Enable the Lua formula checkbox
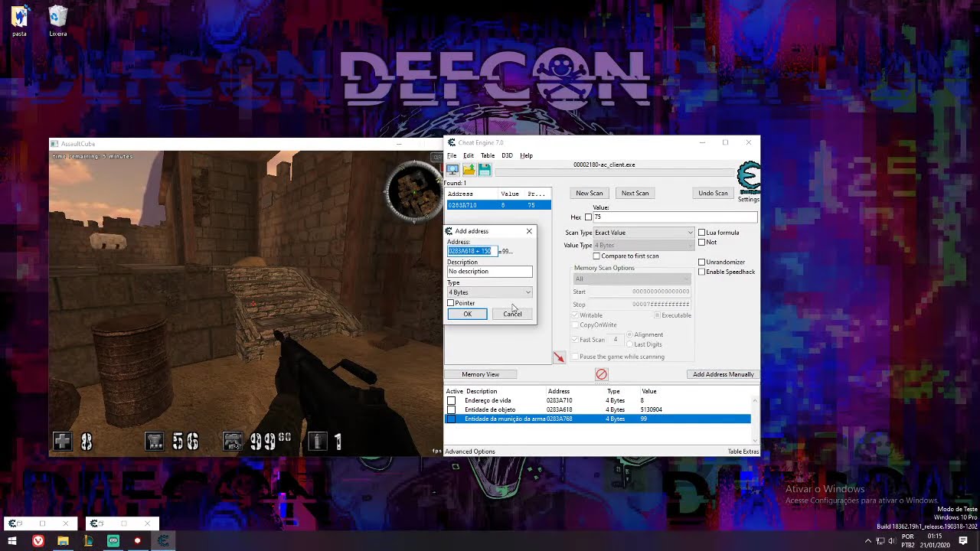This screenshot has height=551, width=980. [701, 233]
